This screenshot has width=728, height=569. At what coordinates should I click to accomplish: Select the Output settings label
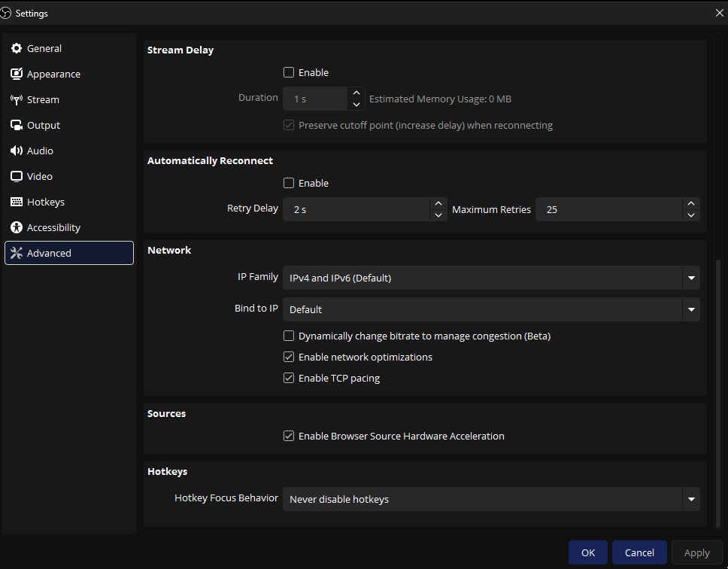pos(43,126)
